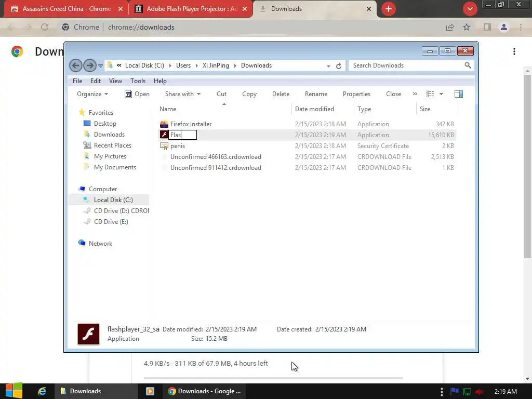Click the Flash file rename box
The width and height of the screenshot is (532, 399).
click(182, 135)
